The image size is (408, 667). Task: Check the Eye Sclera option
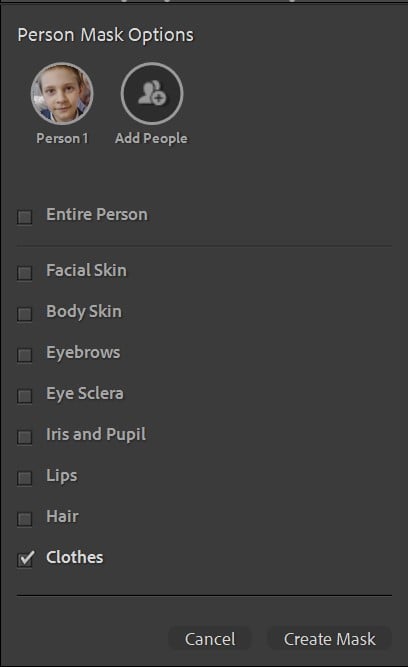25,396
